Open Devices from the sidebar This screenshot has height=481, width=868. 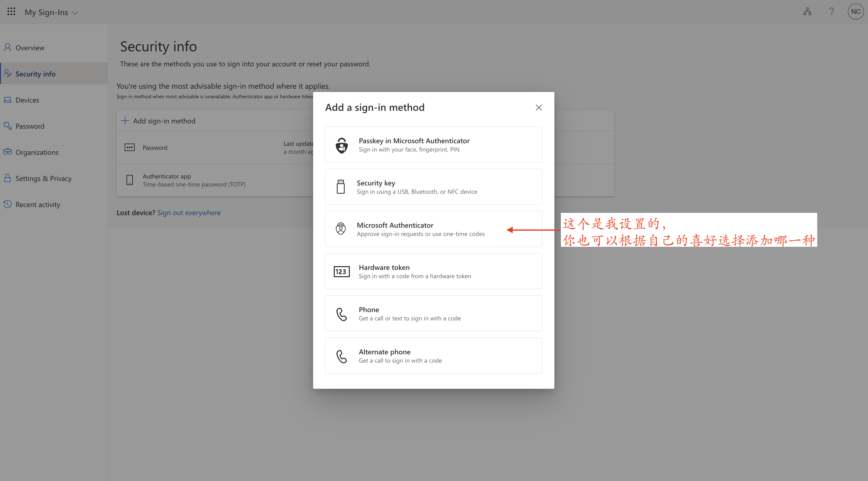[x=27, y=100]
